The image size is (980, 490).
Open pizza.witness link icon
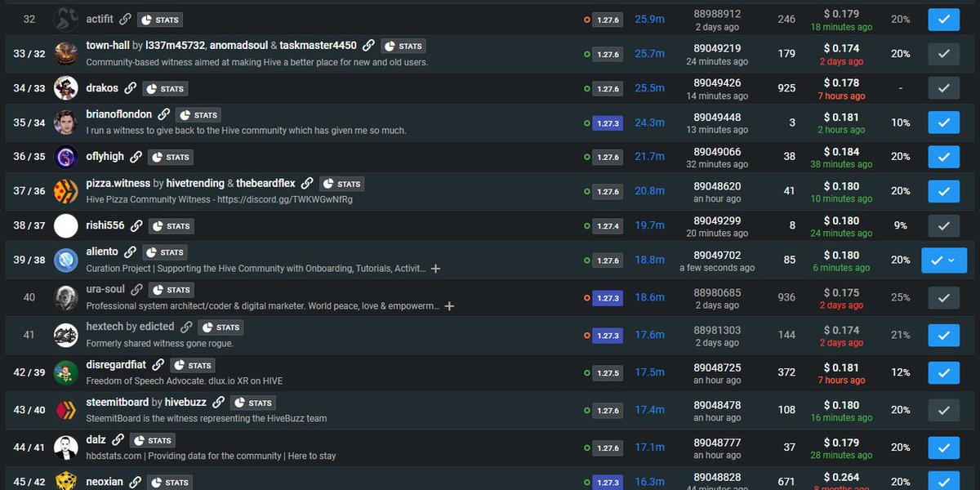tap(307, 184)
